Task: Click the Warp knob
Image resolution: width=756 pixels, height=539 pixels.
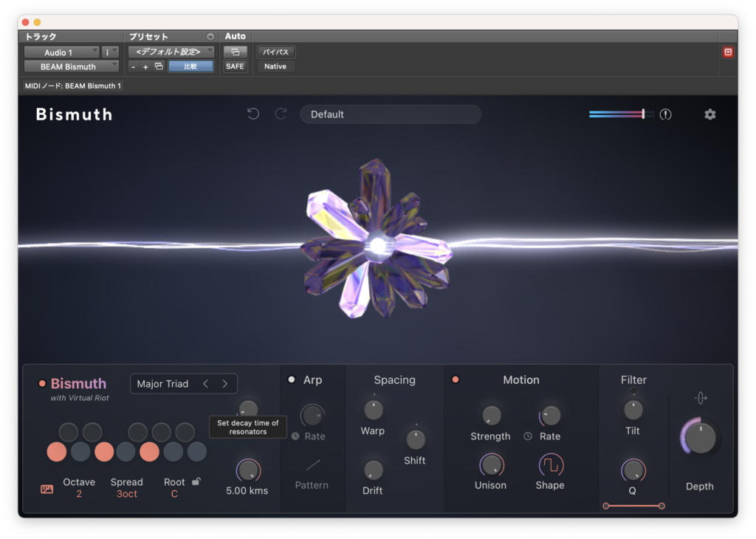Action: pos(373,411)
